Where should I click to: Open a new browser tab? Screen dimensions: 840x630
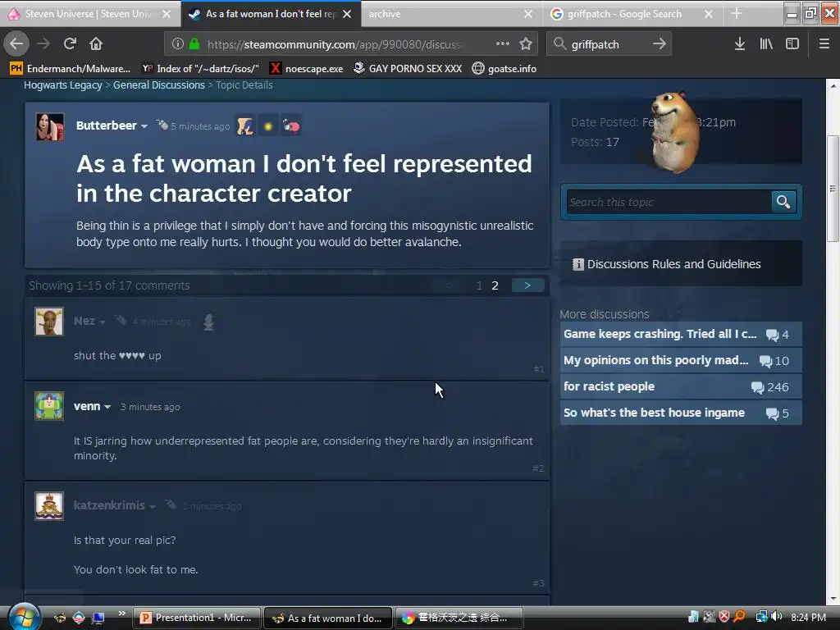[x=737, y=14]
